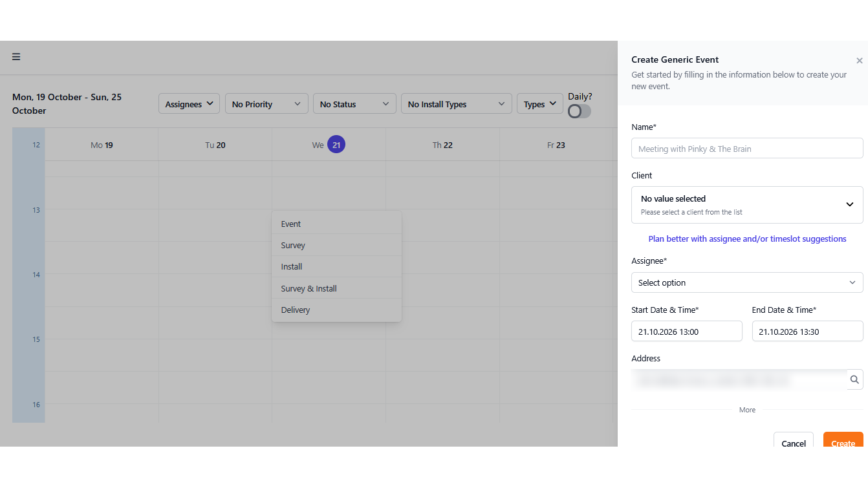Expand the More section divider
The height and width of the screenshot is (488, 868).
747,410
